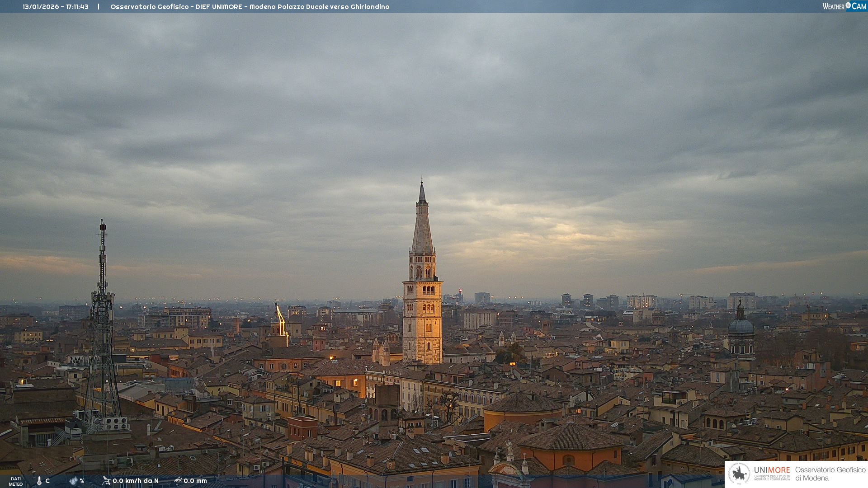868x488 pixels.
Task: Click the rain umbrella icon
Action: point(178,481)
